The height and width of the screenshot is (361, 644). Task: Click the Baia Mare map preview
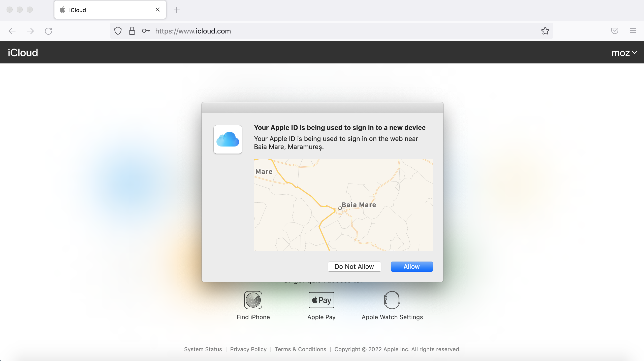coord(343,205)
